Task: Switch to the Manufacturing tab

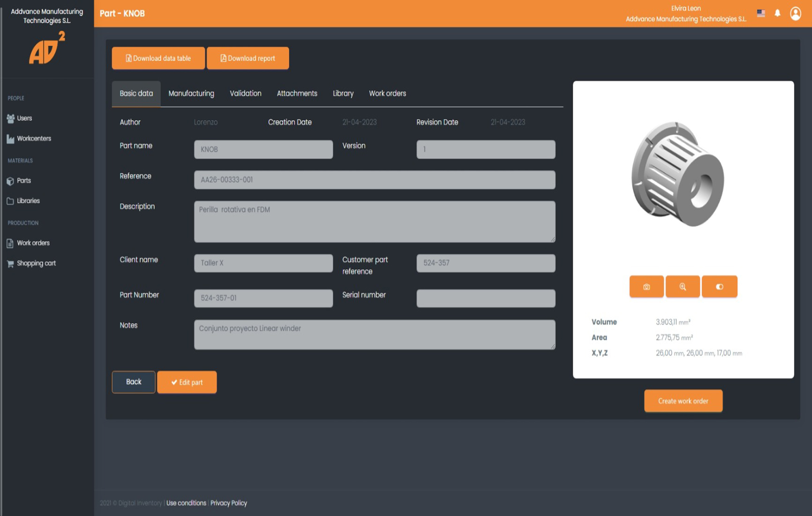Action: [191, 93]
